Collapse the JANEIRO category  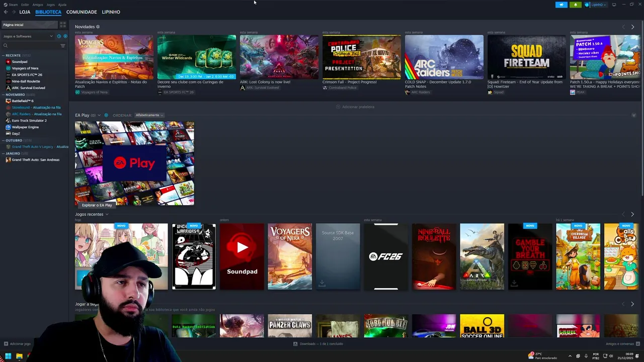[x=3, y=153]
